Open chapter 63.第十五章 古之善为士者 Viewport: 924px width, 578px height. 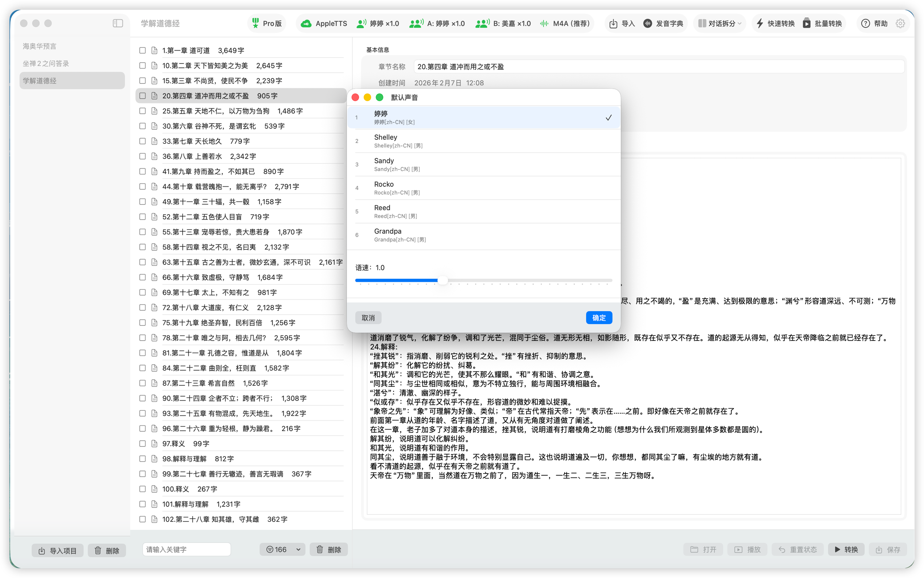click(240, 262)
